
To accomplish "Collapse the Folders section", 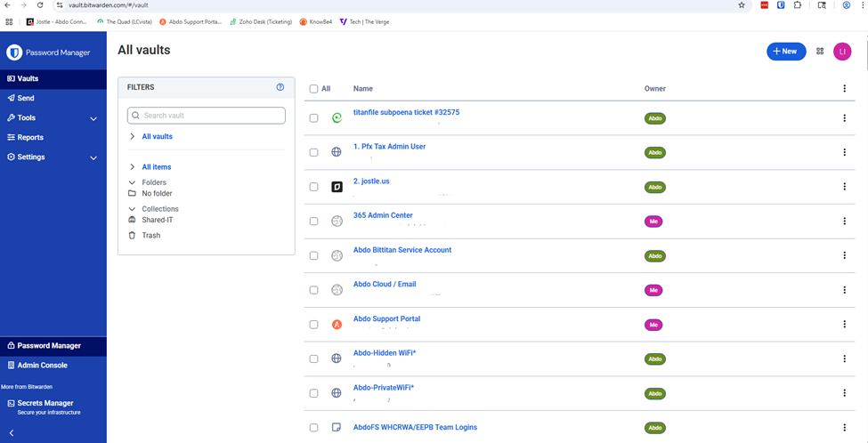I will [132, 182].
